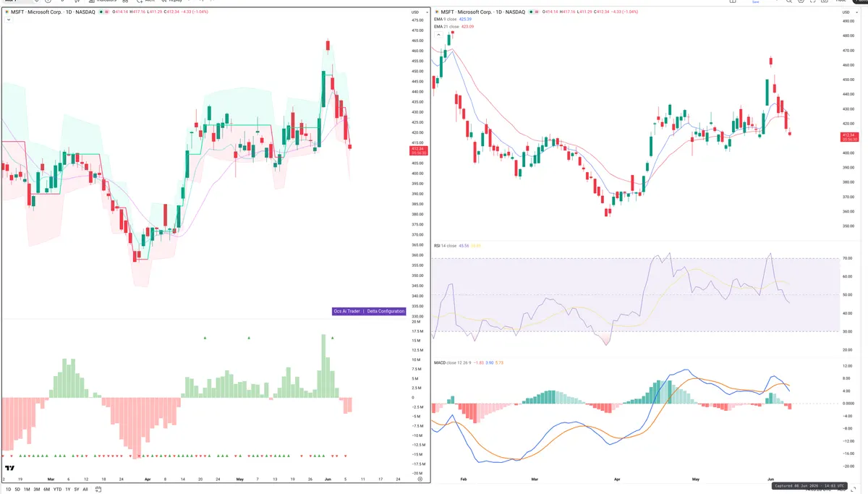Click the USD label on left chart axis
868x494 pixels.
point(415,12)
